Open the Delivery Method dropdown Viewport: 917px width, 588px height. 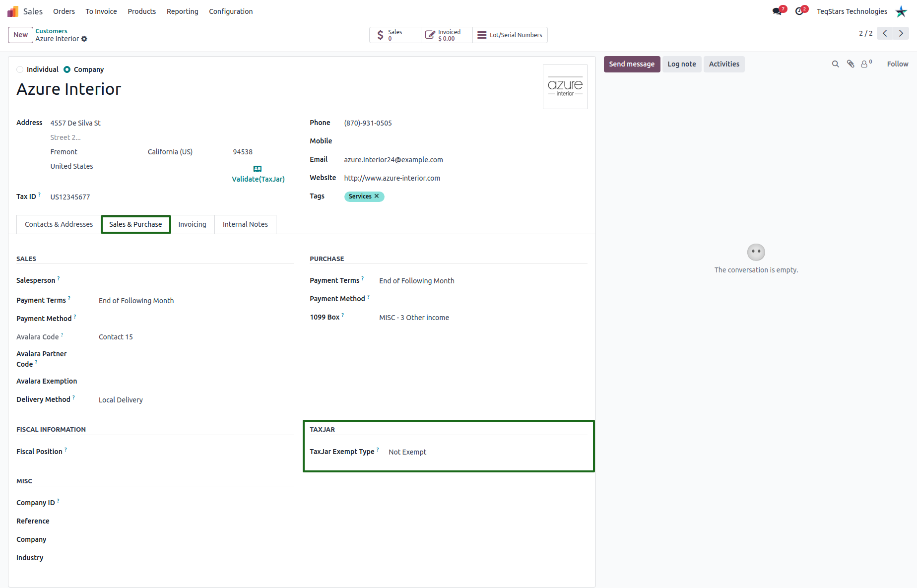click(196, 400)
